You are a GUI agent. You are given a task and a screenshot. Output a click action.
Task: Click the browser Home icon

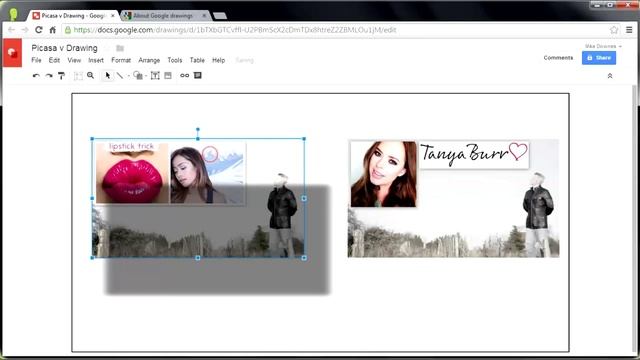[x=53, y=30]
